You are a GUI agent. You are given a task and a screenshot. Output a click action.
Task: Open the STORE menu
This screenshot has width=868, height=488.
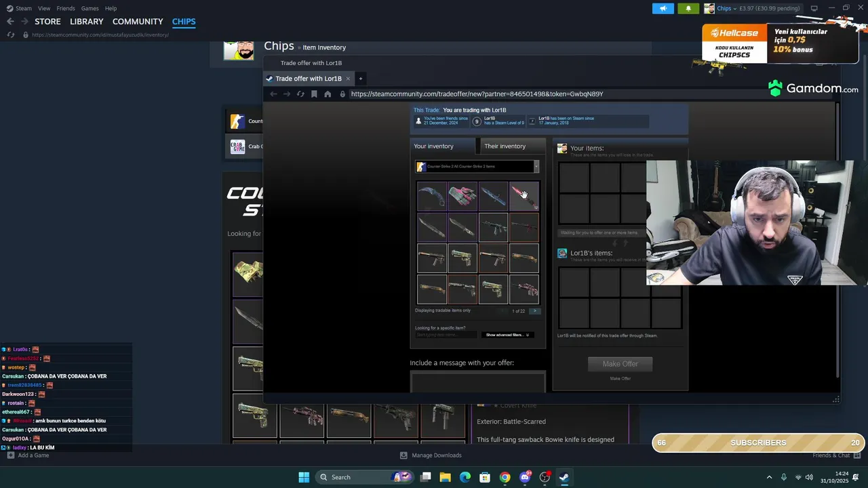pos(47,22)
